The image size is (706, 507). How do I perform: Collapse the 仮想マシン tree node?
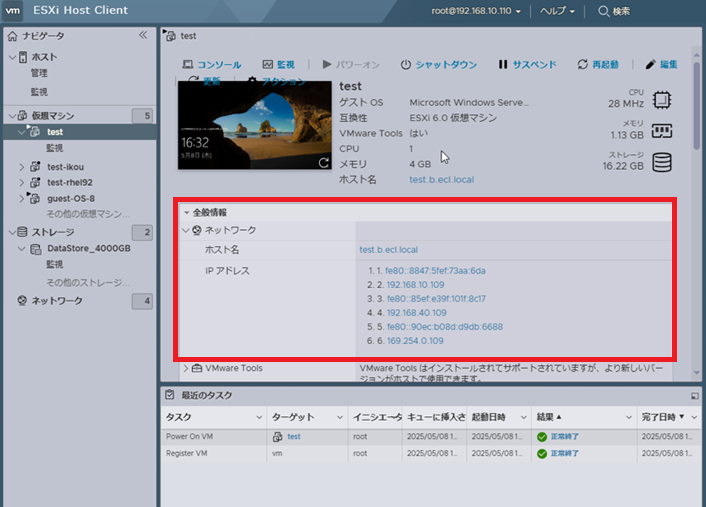coord(12,116)
